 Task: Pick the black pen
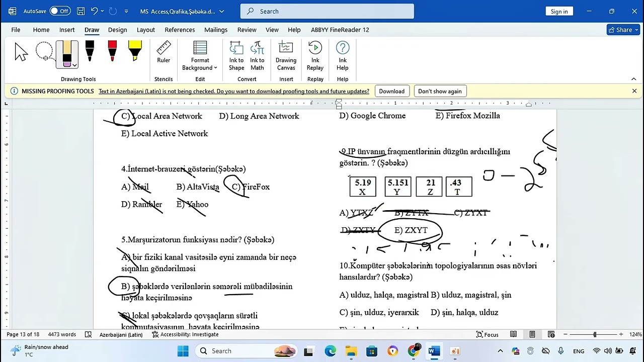click(90, 52)
